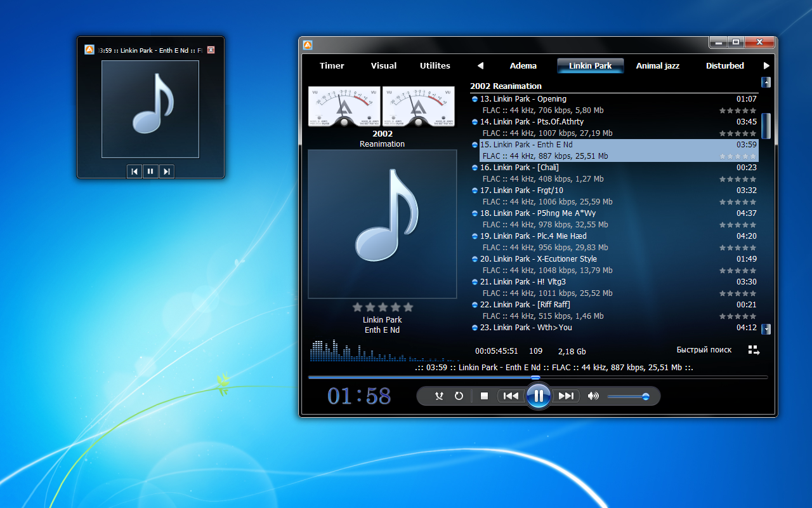Click the playlist scrollbar up arrow
Viewport: 812px width, 508px height.
(766, 82)
